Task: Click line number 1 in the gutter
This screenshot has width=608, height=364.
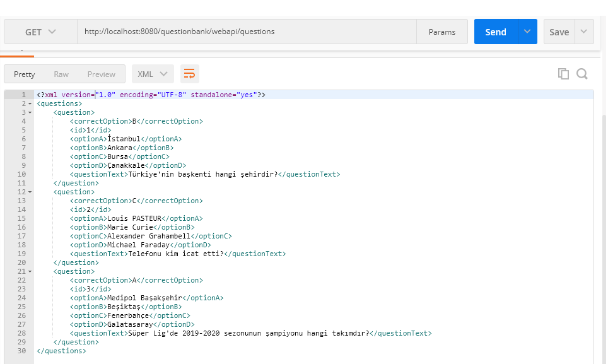Action: (x=23, y=94)
